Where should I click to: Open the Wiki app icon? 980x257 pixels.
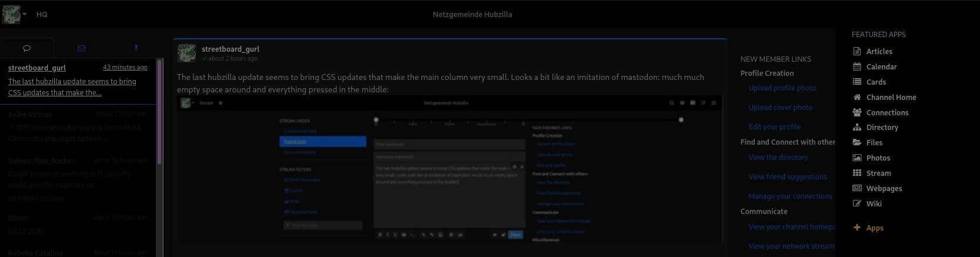point(857,204)
